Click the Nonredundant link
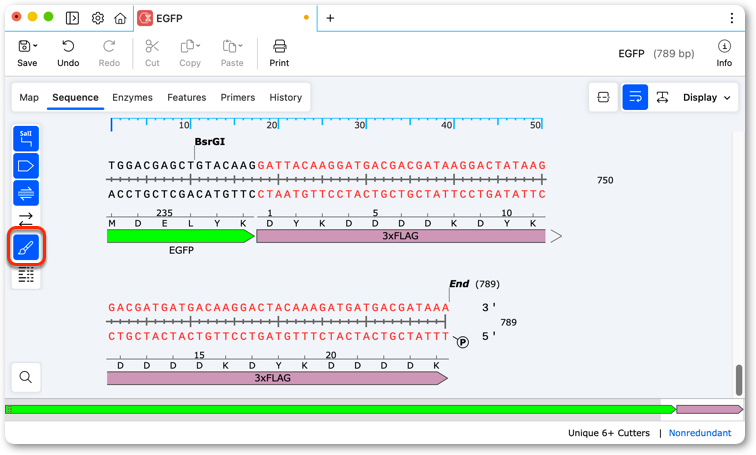 click(x=700, y=433)
